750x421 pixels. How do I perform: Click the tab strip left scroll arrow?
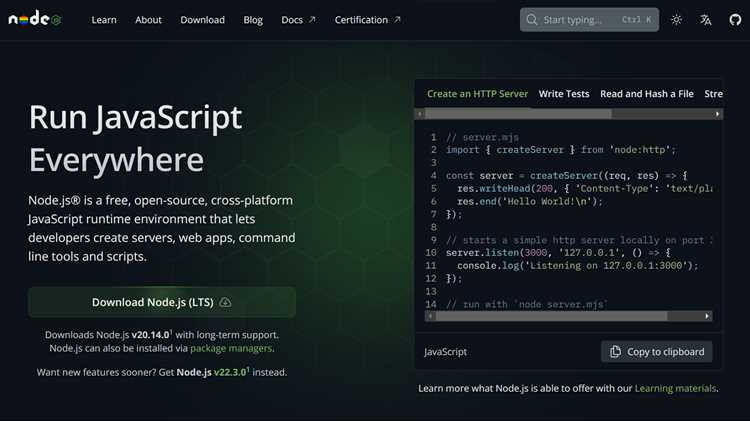click(420, 114)
